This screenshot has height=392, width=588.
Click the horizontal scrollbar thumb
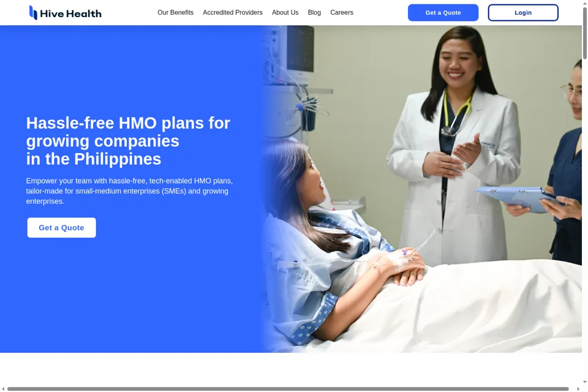[x=288, y=389]
